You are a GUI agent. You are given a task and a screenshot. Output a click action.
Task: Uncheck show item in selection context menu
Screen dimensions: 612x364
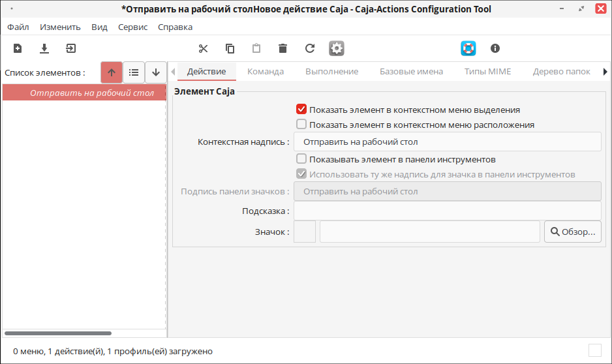pos(301,110)
